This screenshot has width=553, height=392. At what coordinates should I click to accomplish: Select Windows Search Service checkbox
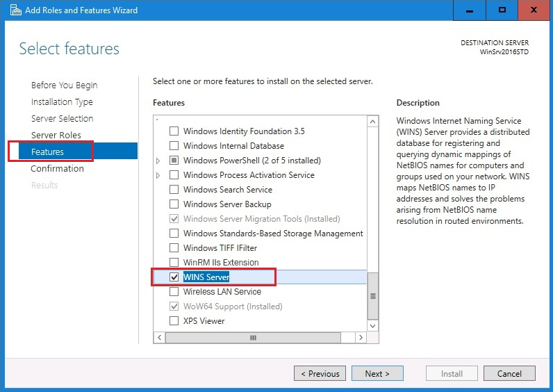pos(174,190)
